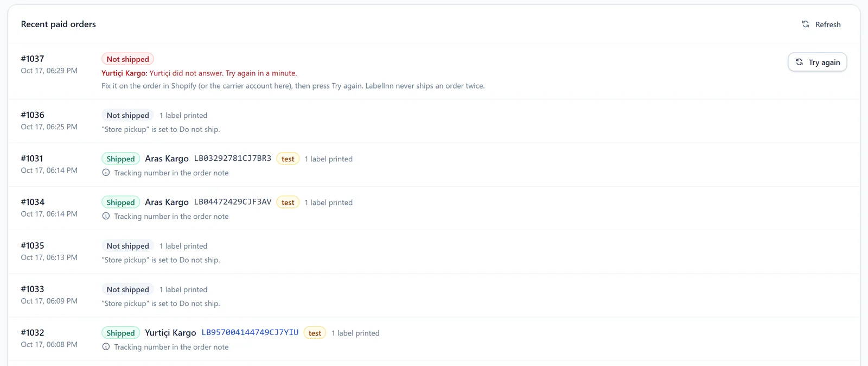Select order number #1036
The width and height of the screenshot is (868, 366).
33,115
